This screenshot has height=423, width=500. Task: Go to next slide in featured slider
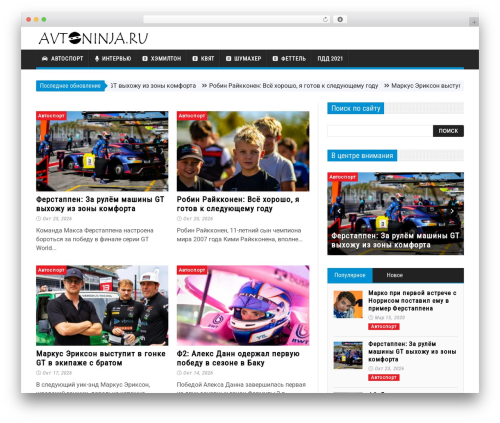[x=452, y=211]
